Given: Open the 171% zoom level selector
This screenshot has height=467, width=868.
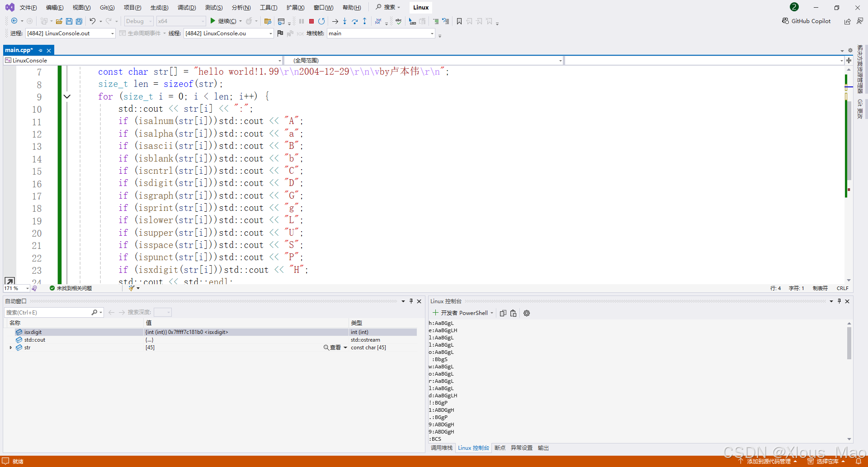Looking at the screenshot, I should [16, 288].
